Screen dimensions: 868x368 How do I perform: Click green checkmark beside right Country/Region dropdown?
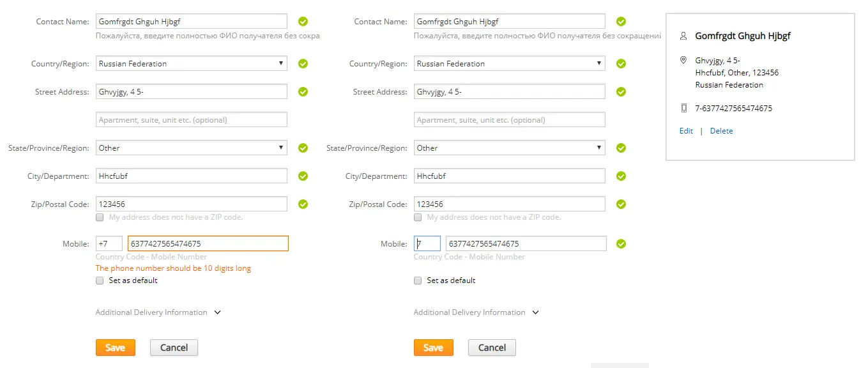(621, 63)
